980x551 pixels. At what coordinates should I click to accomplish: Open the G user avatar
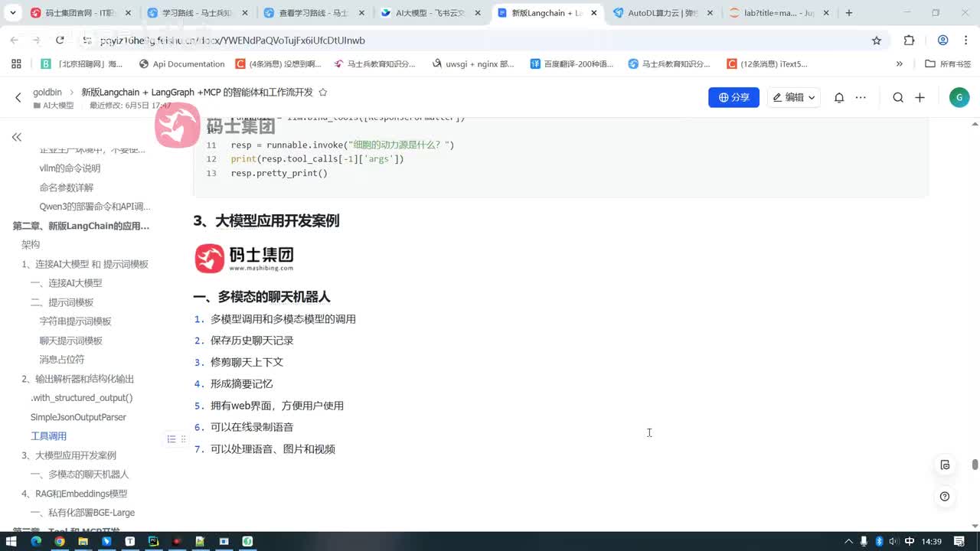959,97
